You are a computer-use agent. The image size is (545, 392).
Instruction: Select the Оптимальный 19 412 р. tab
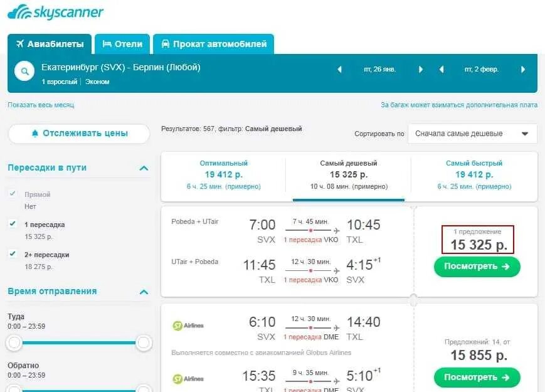pos(223,175)
